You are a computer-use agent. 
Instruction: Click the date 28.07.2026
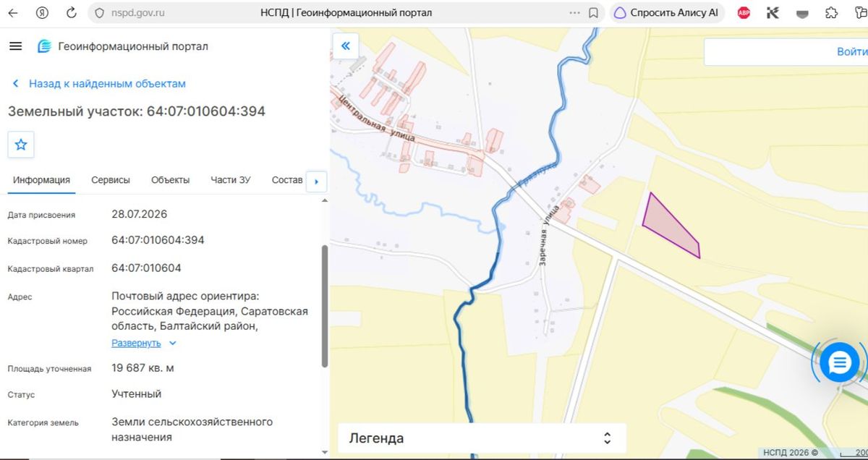140,214
